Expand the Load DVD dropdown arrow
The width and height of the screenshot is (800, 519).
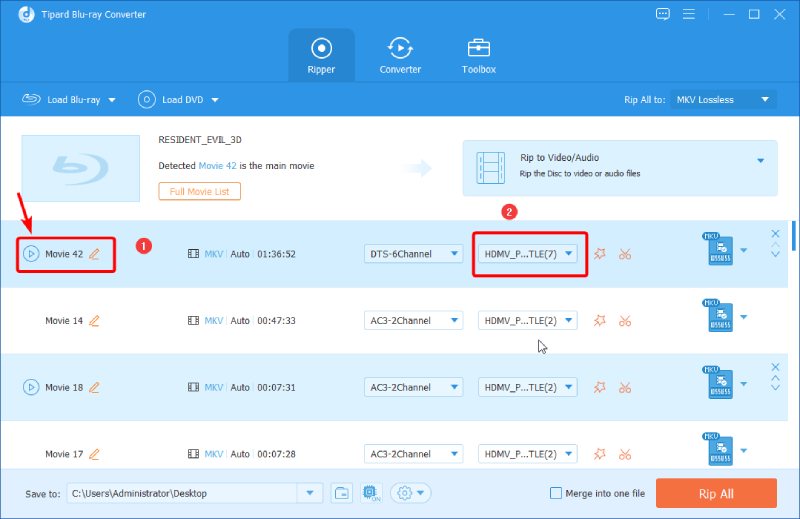[215, 100]
